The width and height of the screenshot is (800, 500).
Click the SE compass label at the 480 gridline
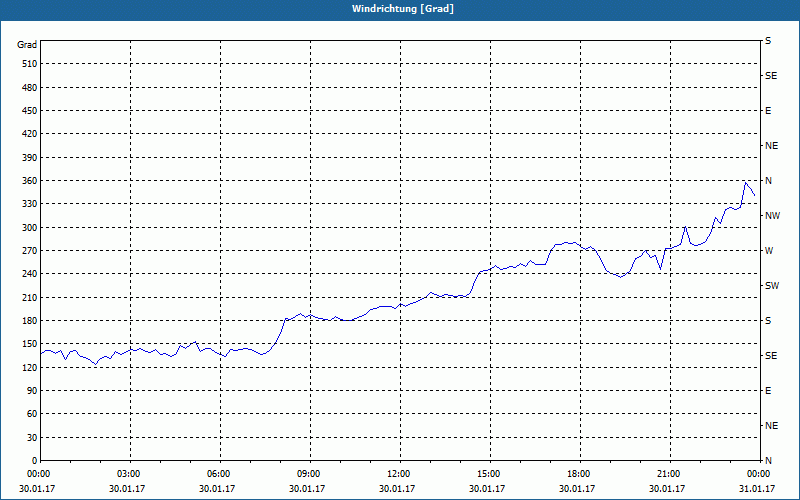(771, 76)
